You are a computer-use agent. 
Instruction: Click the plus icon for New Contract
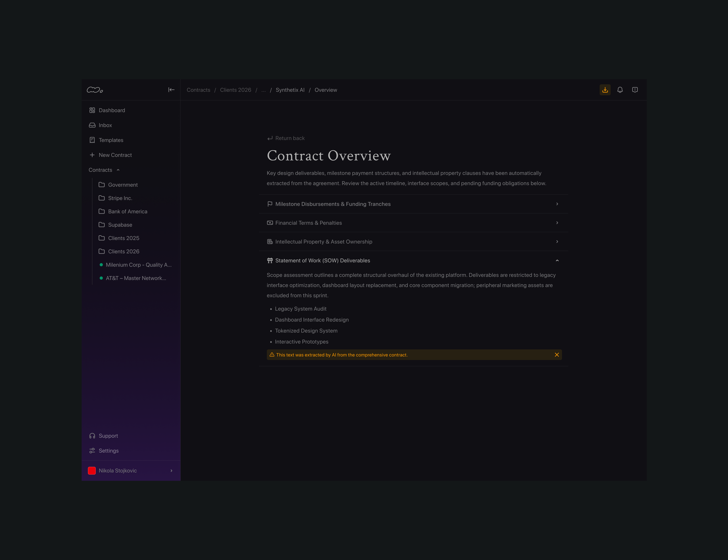(92, 155)
